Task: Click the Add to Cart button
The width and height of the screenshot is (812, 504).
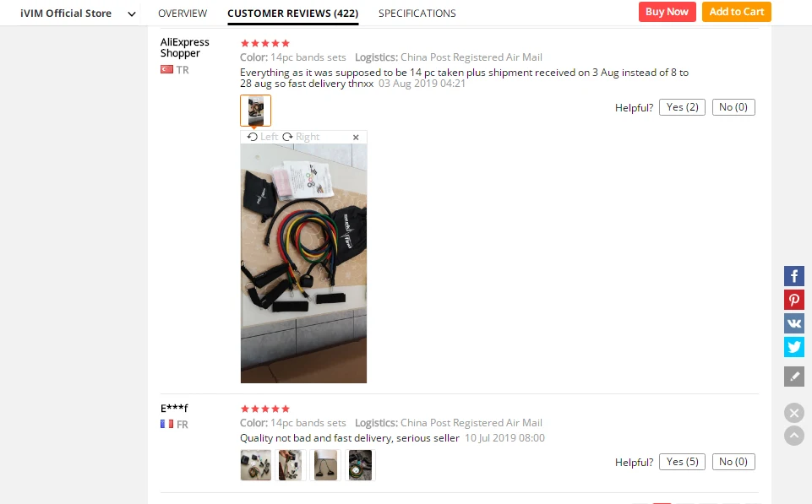Action: click(x=737, y=12)
